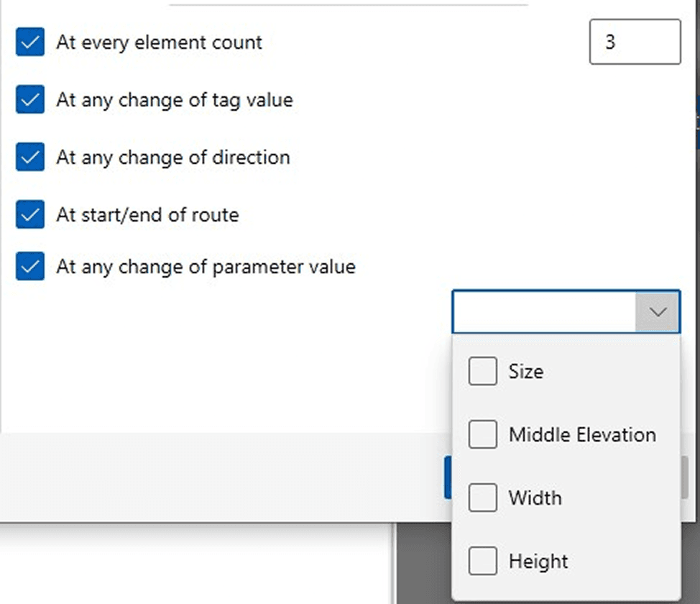This screenshot has height=604, width=700.
Task: Toggle 'At any change of tag value' checkbox
Action: (30, 100)
